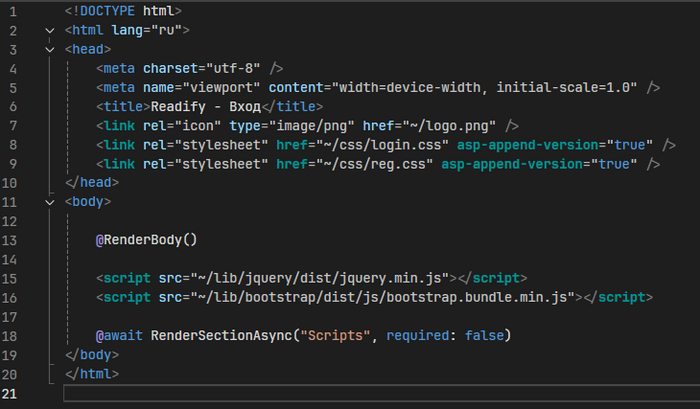Collapse the head section fold chevron
The width and height of the screenshot is (700, 409).
50,49
